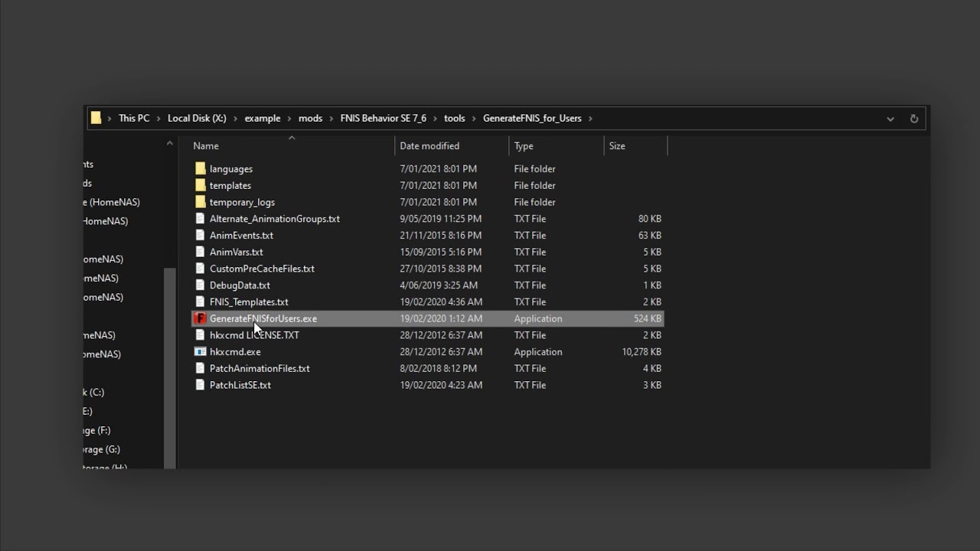This screenshot has width=980, height=551.
Task: Sort files by Date modified column
Action: (430, 146)
